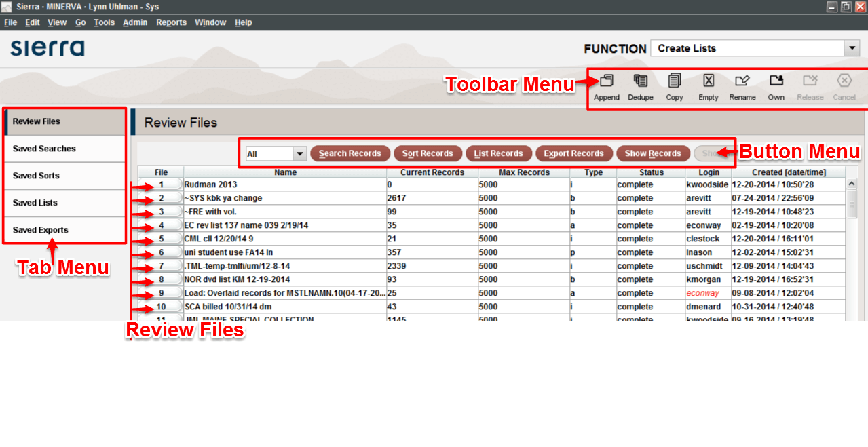Viewport: 868px width, 447px height.
Task: Click the 'Rudman 2013' file name
Action: pos(210,184)
